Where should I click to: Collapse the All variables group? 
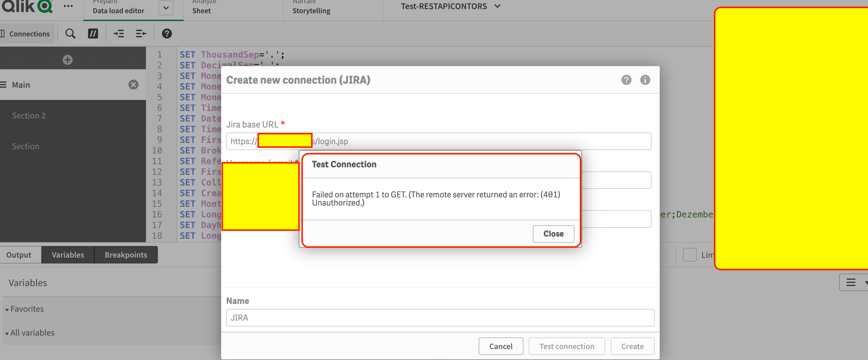7,333
